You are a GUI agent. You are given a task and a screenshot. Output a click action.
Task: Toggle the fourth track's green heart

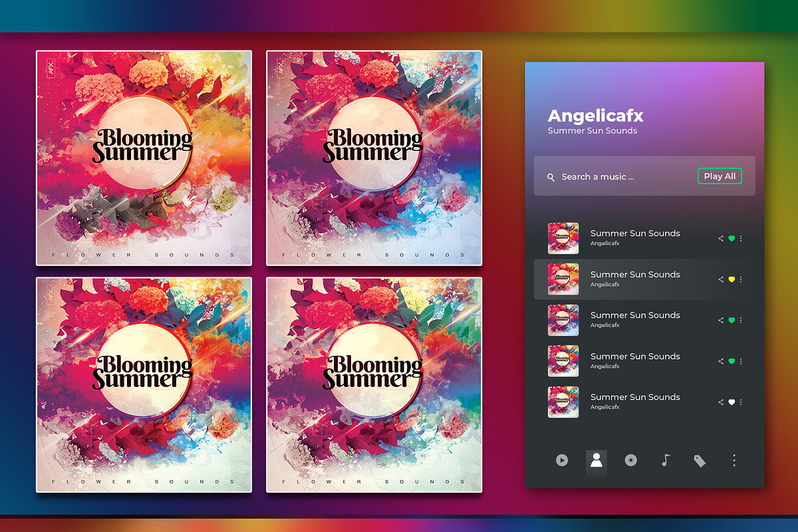tap(731, 361)
